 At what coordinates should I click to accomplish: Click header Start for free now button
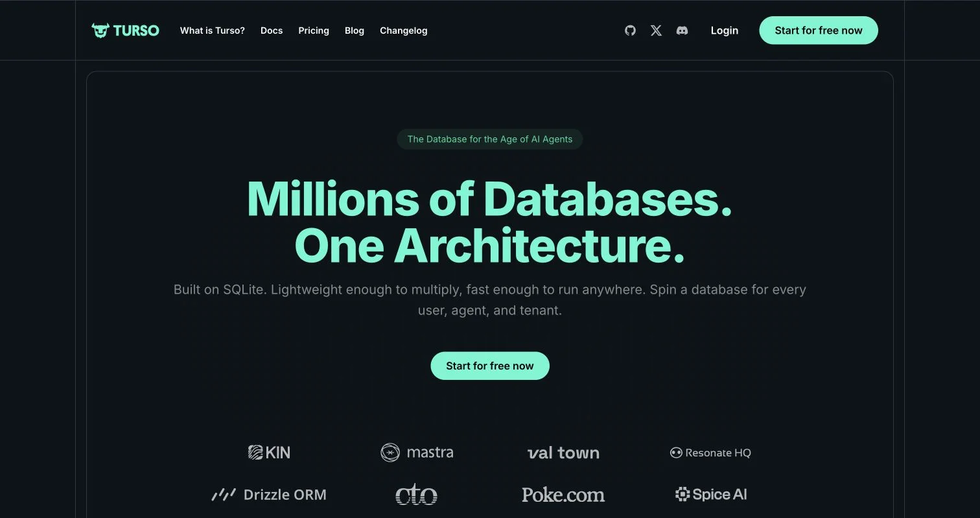point(819,30)
